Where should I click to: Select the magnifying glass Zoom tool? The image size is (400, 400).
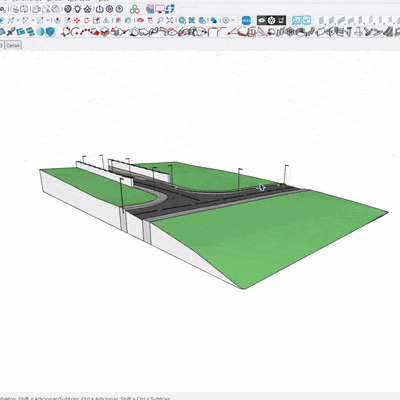[160, 21]
